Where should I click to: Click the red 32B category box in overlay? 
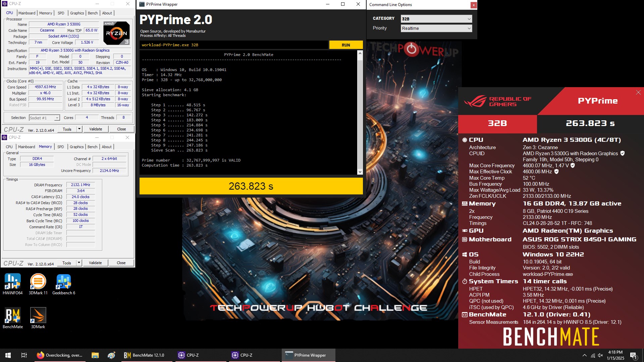point(497,123)
